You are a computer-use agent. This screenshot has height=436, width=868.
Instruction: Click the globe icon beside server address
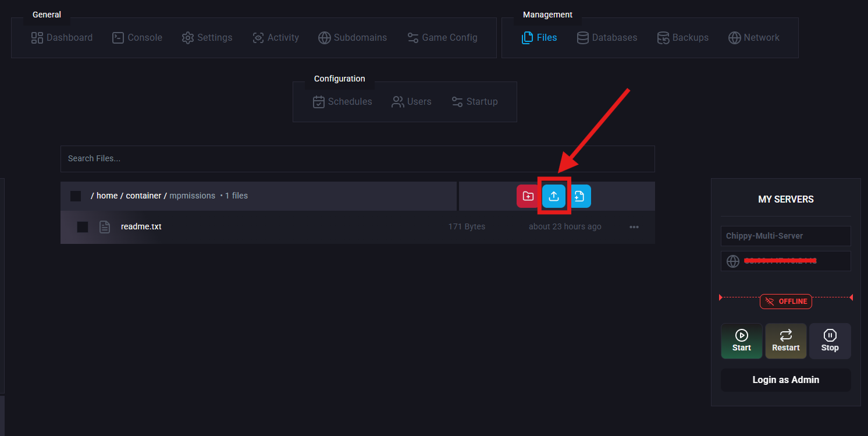(733, 261)
